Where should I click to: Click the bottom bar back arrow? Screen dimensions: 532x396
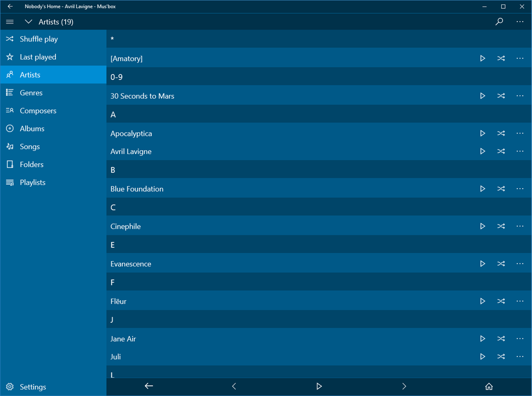click(x=149, y=386)
